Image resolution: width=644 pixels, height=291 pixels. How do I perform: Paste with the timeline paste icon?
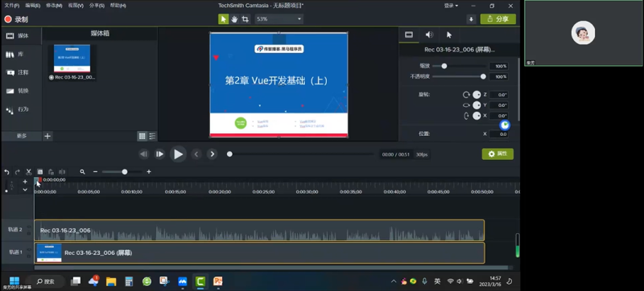point(51,172)
